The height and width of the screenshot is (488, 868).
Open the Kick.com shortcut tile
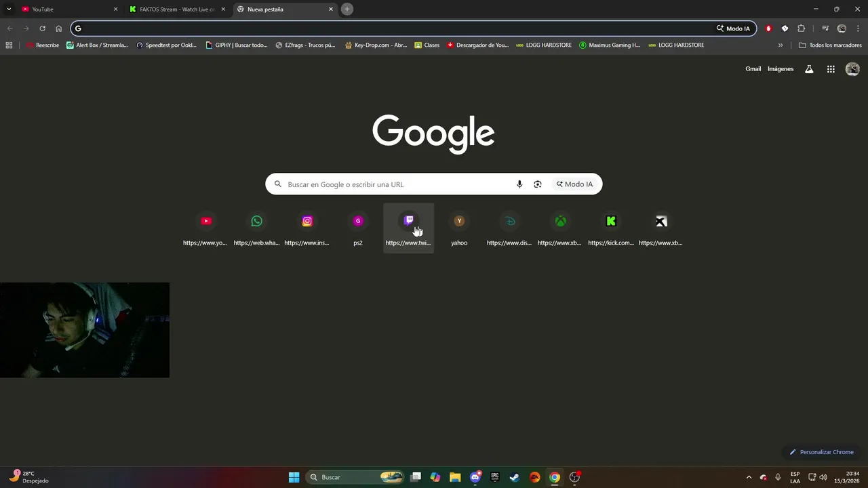pos(611,228)
